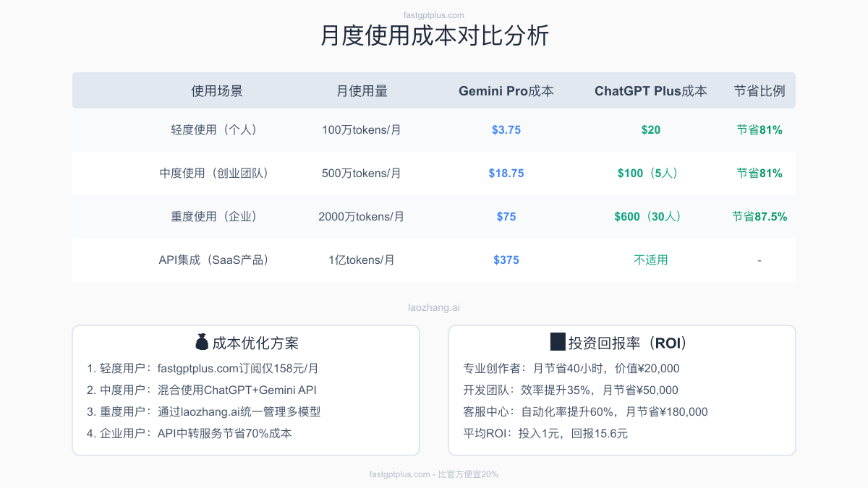Image resolution: width=868 pixels, height=488 pixels.
Task: Click the 投资回报率（ROI） heading
Action: point(627,343)
